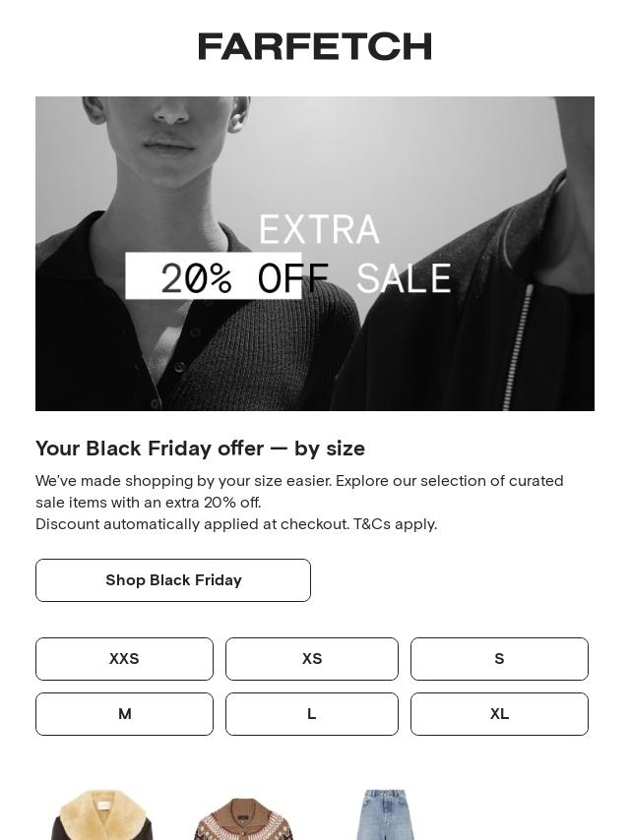Click the 'Discount automatically applied at checkout' text

(x=193, y=524)
